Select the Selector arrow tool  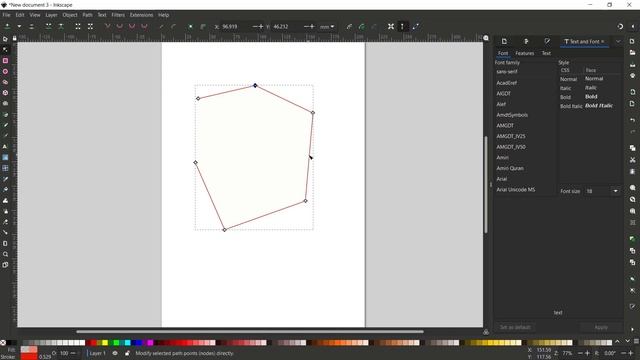point(5,39)
